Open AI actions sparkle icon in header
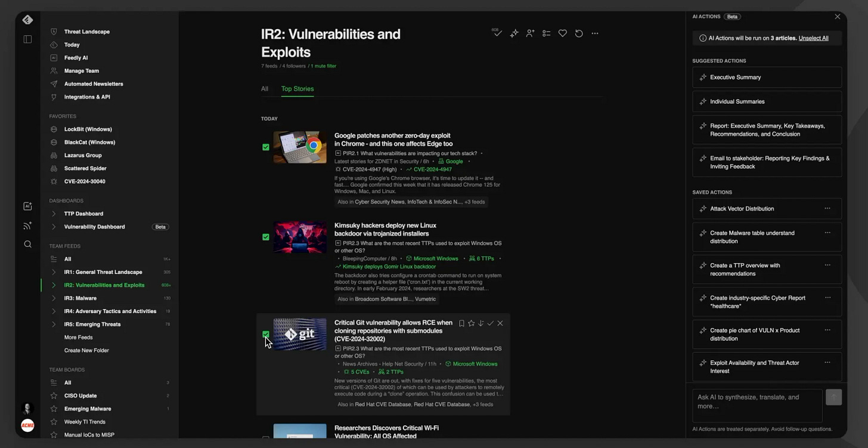The height and width of the screenshot is (448, 868). point(514,33)
